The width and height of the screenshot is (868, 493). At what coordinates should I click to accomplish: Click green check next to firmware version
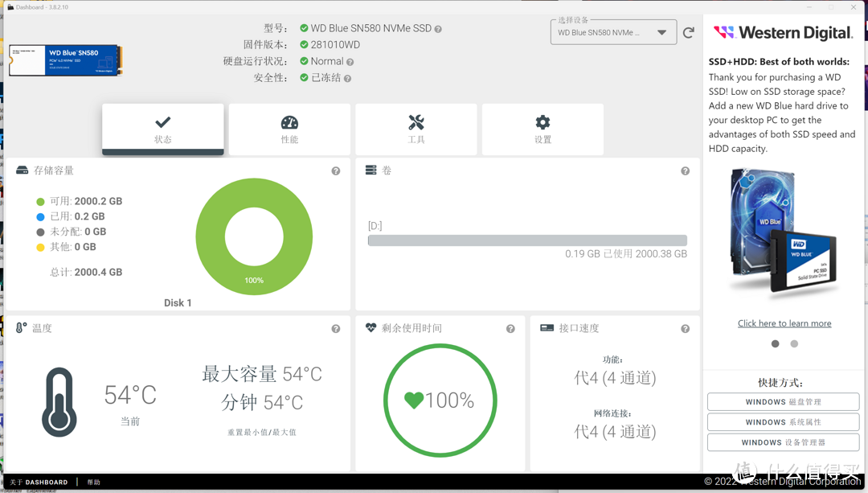coord(304,44)
